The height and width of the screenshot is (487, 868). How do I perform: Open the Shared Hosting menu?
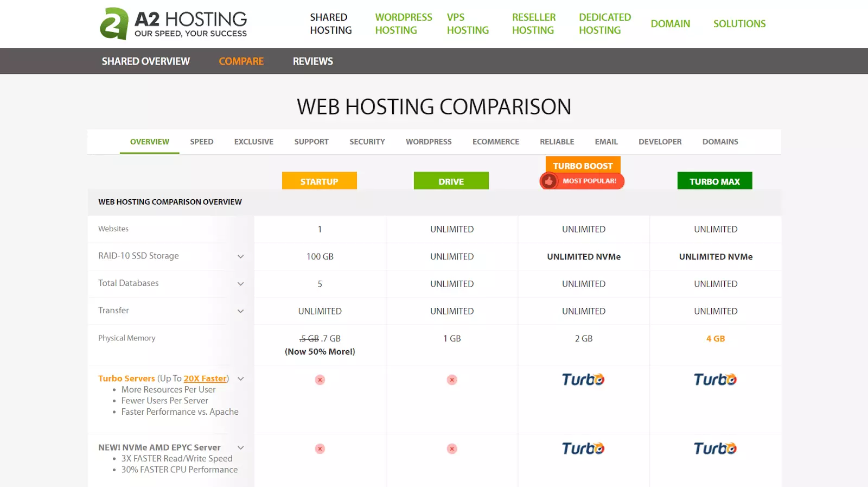(x=331, y=24)
